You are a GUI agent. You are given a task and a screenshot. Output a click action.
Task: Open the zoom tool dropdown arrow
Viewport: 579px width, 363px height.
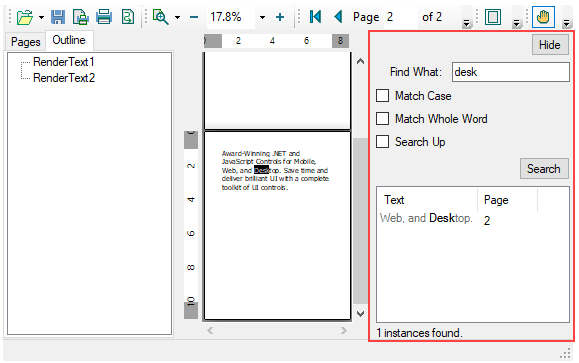pos(178,17)
